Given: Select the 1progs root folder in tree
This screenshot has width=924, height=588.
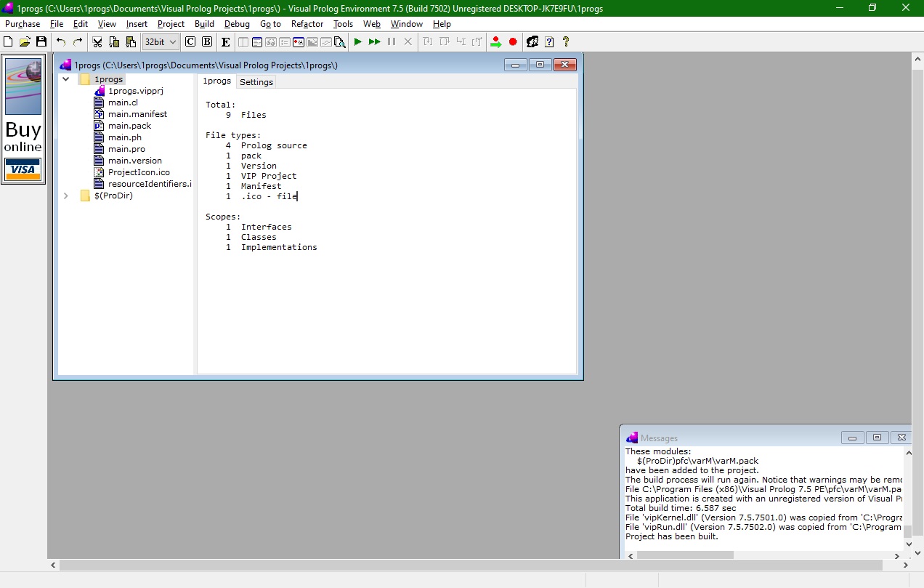Looking at the screenshot, I should coord(109,79).
